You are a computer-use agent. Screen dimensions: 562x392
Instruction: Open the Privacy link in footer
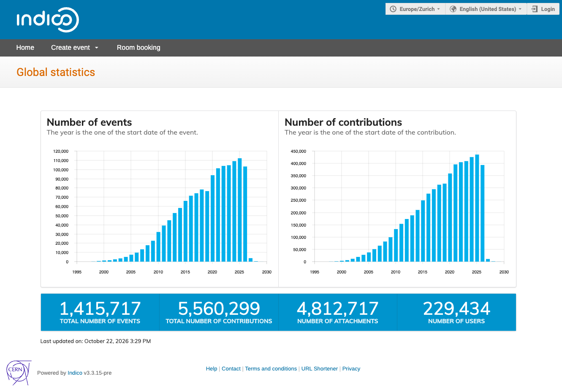[x=351, y=369]
